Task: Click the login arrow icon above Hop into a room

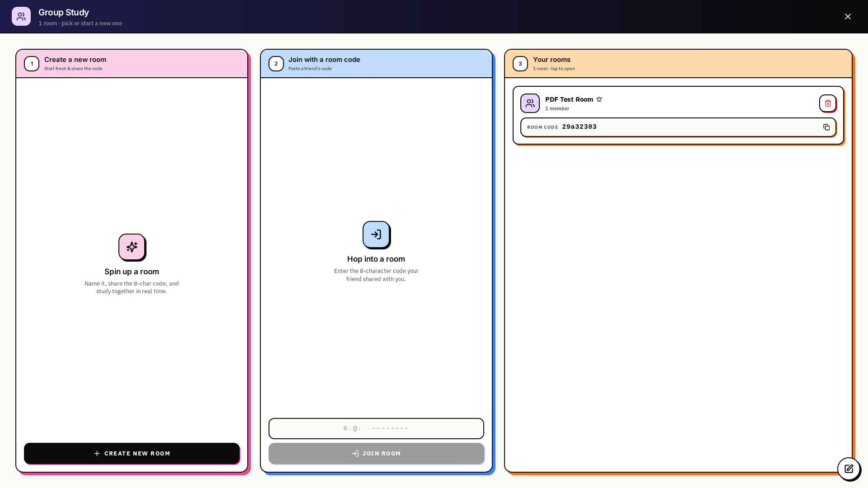Action: [376, 234]
